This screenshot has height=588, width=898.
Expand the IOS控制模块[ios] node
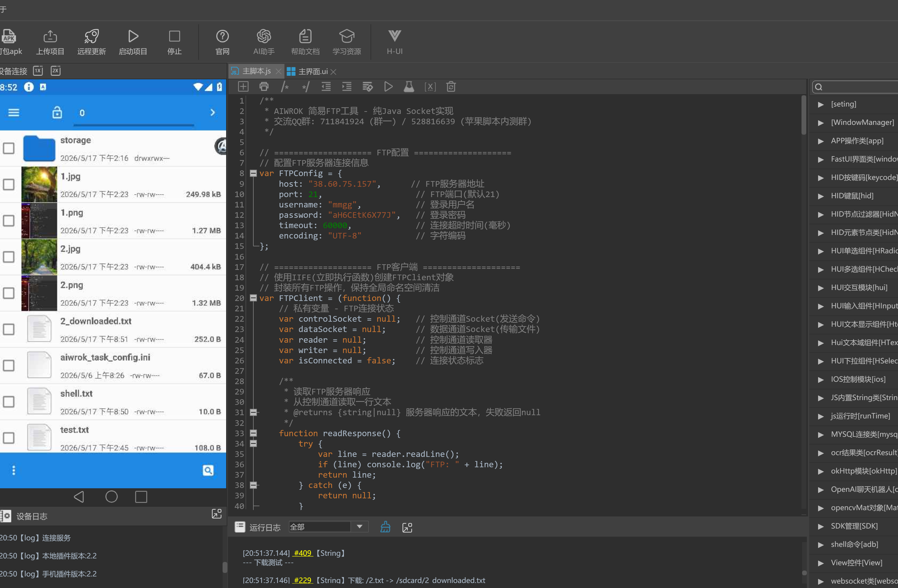pyautogui.click(x=820, y=380)
